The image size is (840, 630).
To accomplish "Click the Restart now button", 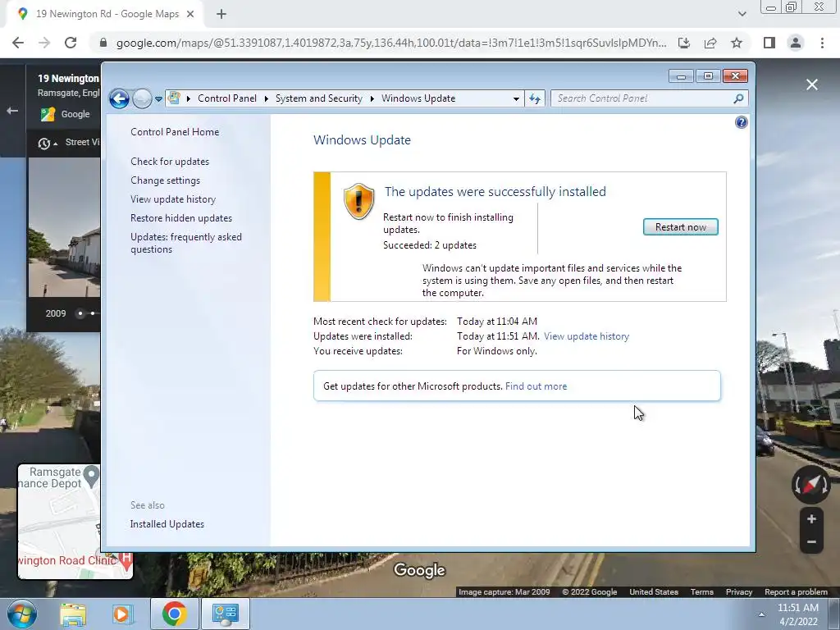I will click(680, 227).
